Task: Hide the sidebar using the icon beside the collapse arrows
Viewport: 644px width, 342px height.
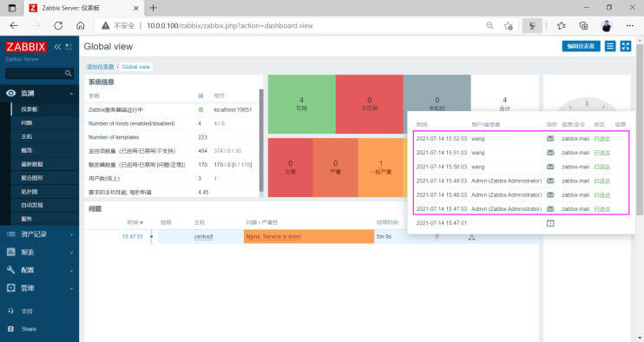Action: pos(69,47)
